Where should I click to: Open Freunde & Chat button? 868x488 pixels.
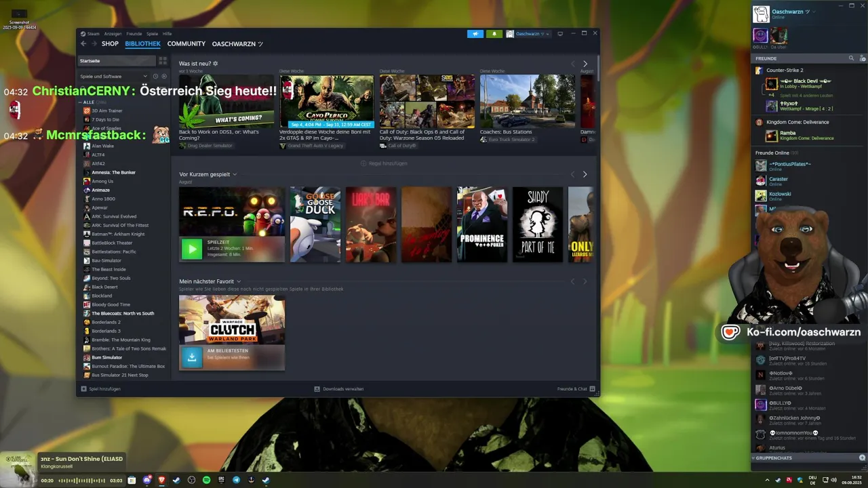pos(576,389)
